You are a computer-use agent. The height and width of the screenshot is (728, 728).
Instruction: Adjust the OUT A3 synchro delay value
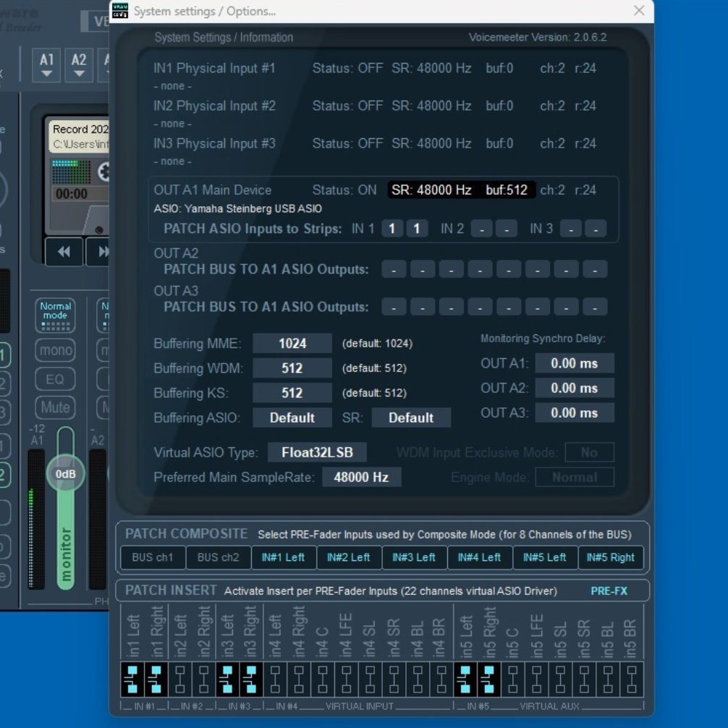tap(575, 412)
